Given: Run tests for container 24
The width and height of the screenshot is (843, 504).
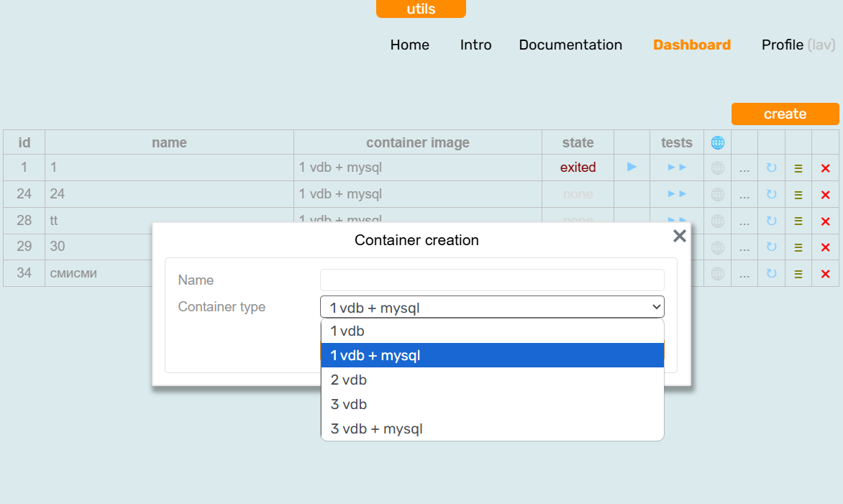Looking at the screenshot, I should click(x=676, y=194).
